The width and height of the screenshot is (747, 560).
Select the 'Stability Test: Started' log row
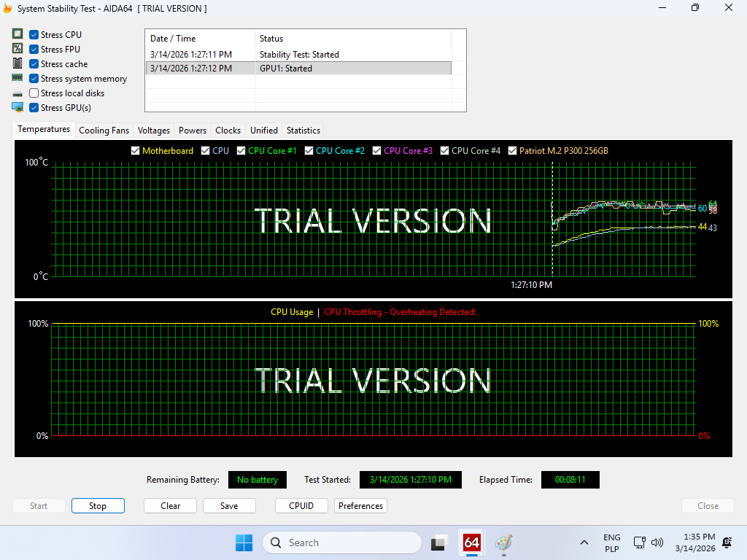tap(298, 54)
